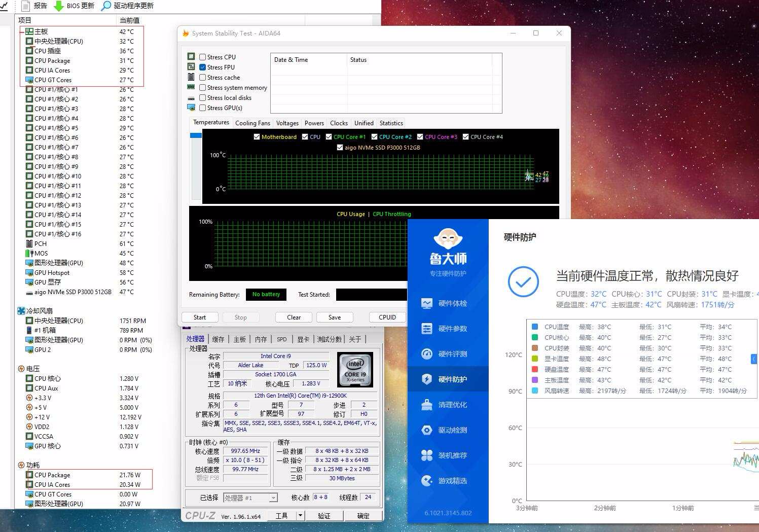Click the 电压 voltage section icon
The image size is (759, 532).
pos(21,369)
